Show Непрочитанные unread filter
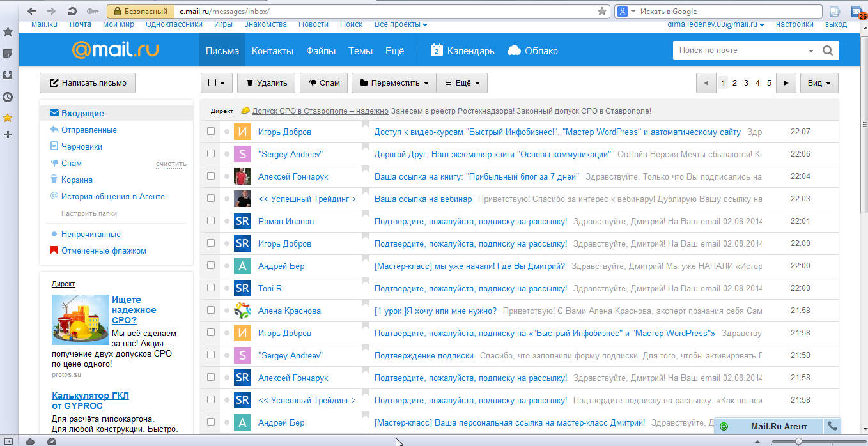This screenshot has height=446, width=868. click(x=91, y=234)
